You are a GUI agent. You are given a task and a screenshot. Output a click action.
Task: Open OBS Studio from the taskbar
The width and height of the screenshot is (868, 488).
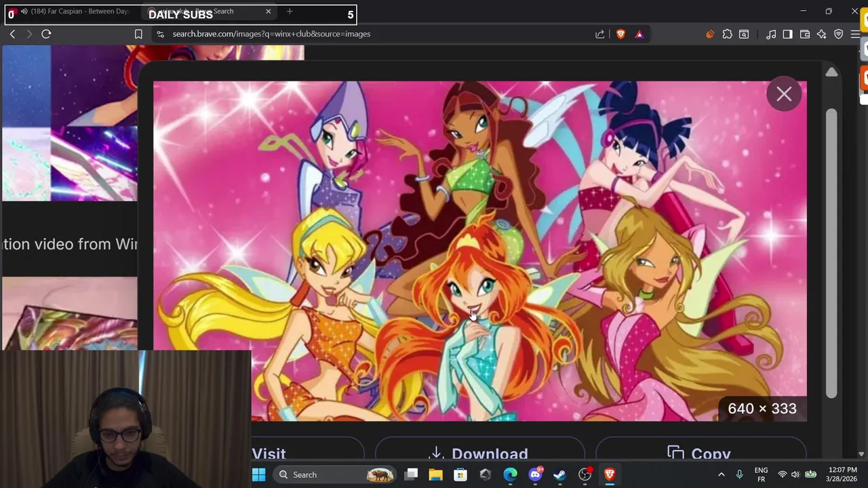pyautogui.click(x=585, y=474)
